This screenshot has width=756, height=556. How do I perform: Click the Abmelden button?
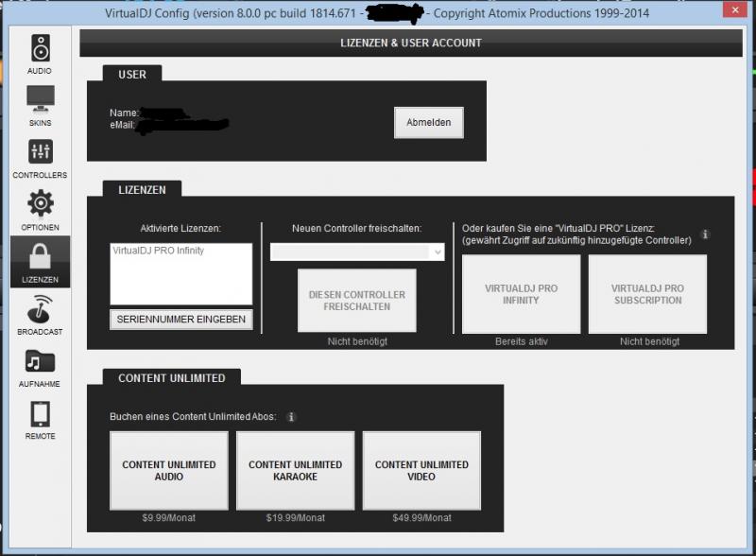coord(429,123)
